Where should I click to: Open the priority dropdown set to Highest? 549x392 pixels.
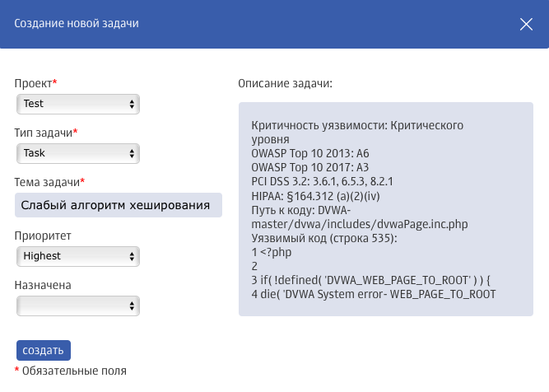tap(78, 256)
